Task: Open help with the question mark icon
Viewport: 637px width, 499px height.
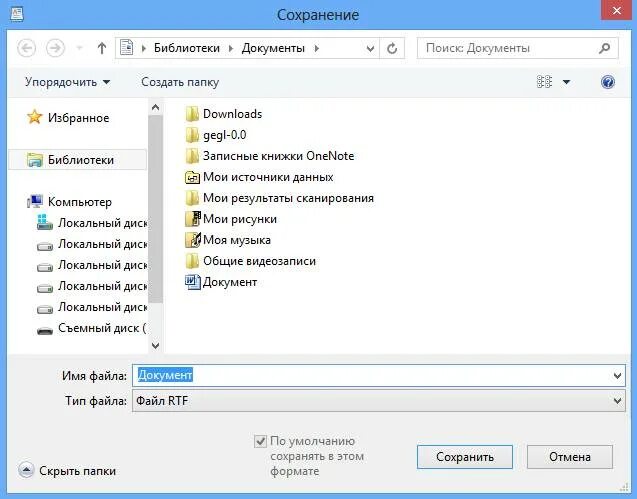Action: pyautogui.click(x=608, y=82)
